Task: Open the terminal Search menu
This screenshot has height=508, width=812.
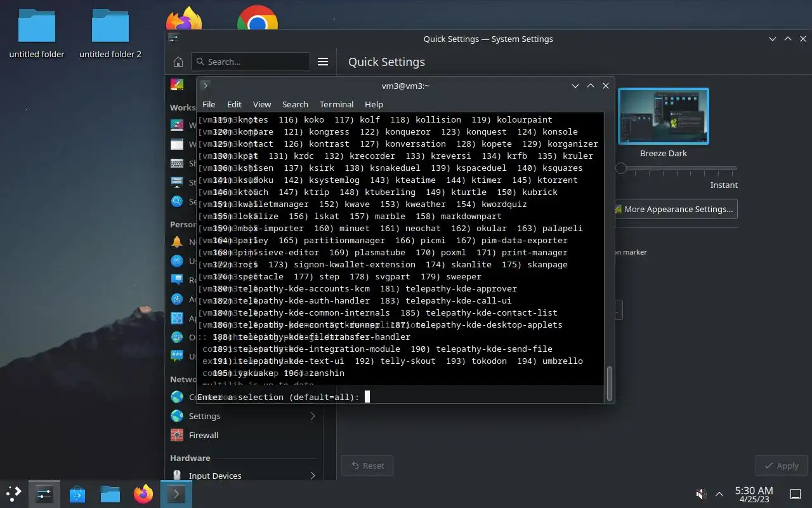Action: pos(295,104)
